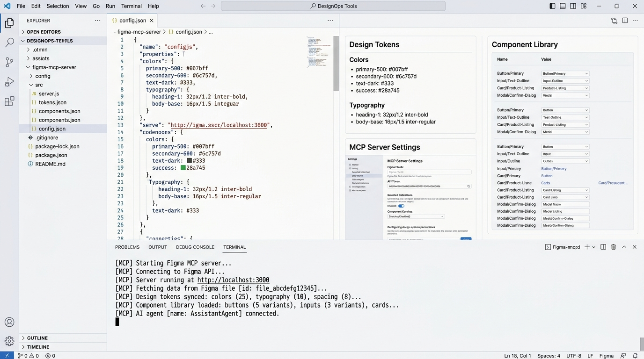The height and width of the screenshot is (359, 644).
Task: Switch to the DEBUG CONSOLE tab
Action: tap(195, 247)
